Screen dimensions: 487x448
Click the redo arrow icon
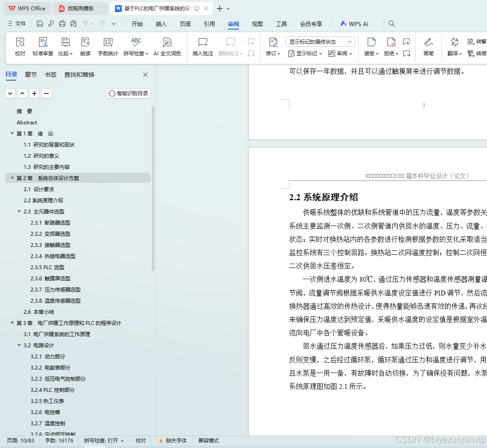pyautogui.click(x=103, y=24)
